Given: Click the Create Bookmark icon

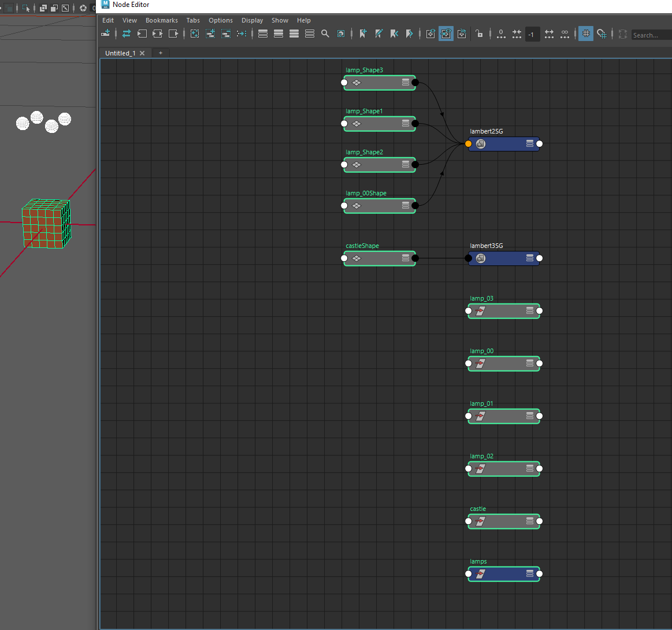Looking at the screenshot, I should [363, 34].
